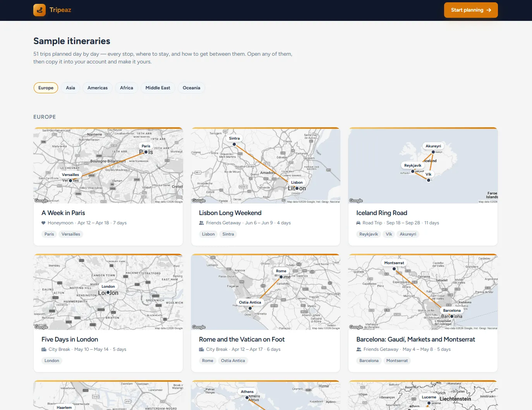Click the Rome tag chip

[208, 360]
